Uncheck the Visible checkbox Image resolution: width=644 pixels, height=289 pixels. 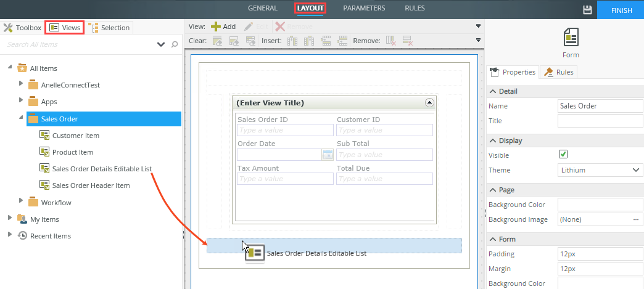coord(563,154)
